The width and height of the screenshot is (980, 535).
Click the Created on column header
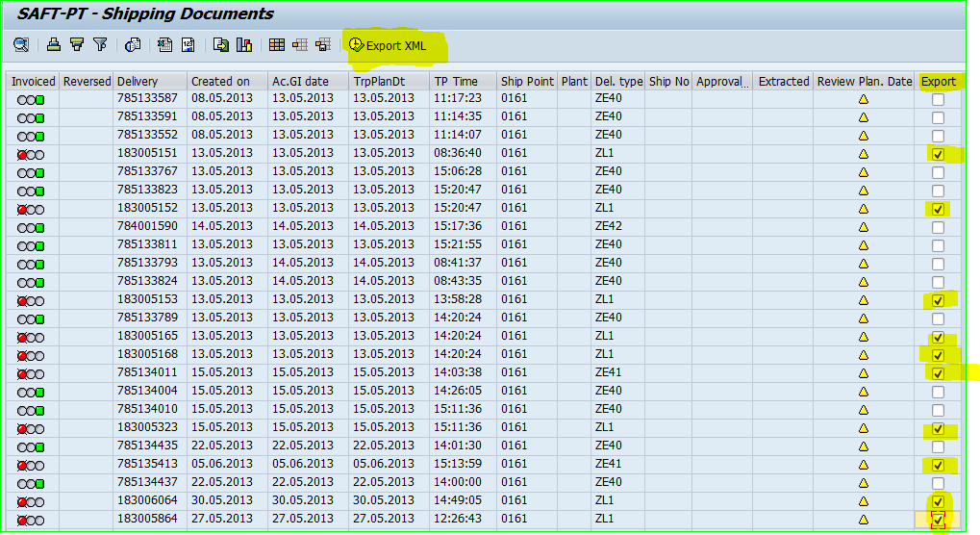point(219,82)
